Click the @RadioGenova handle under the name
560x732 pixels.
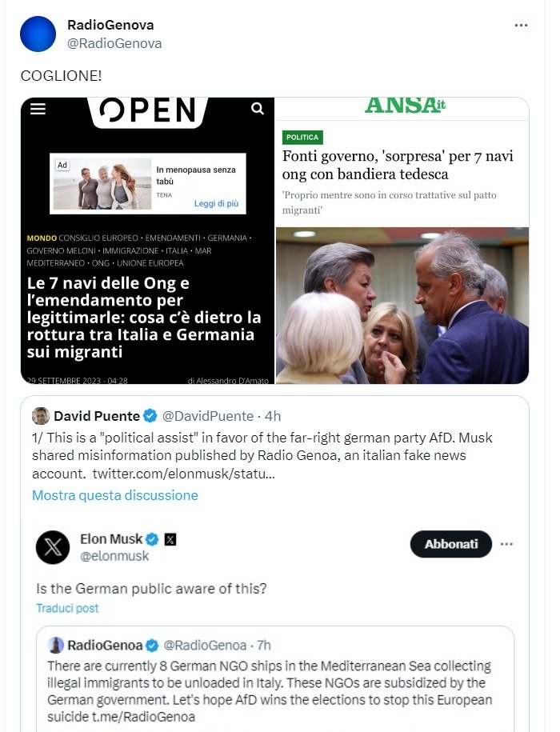click(x=114, y=43)
